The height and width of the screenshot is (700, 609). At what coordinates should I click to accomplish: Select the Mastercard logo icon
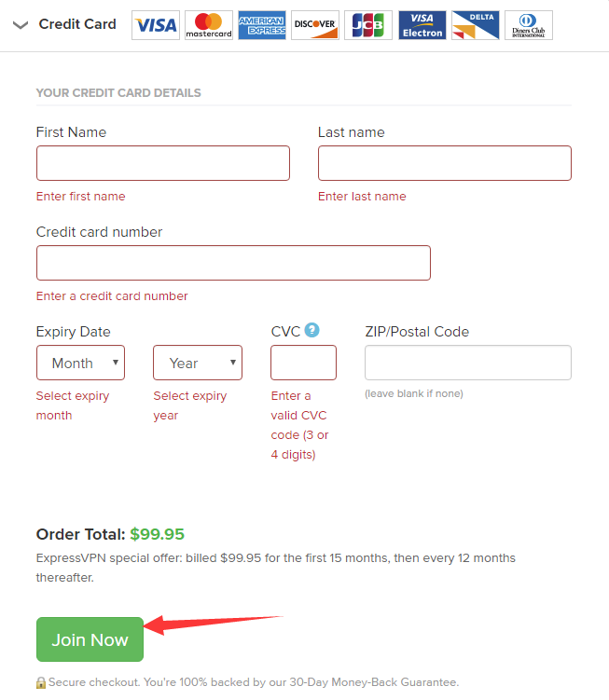[209, 25]
